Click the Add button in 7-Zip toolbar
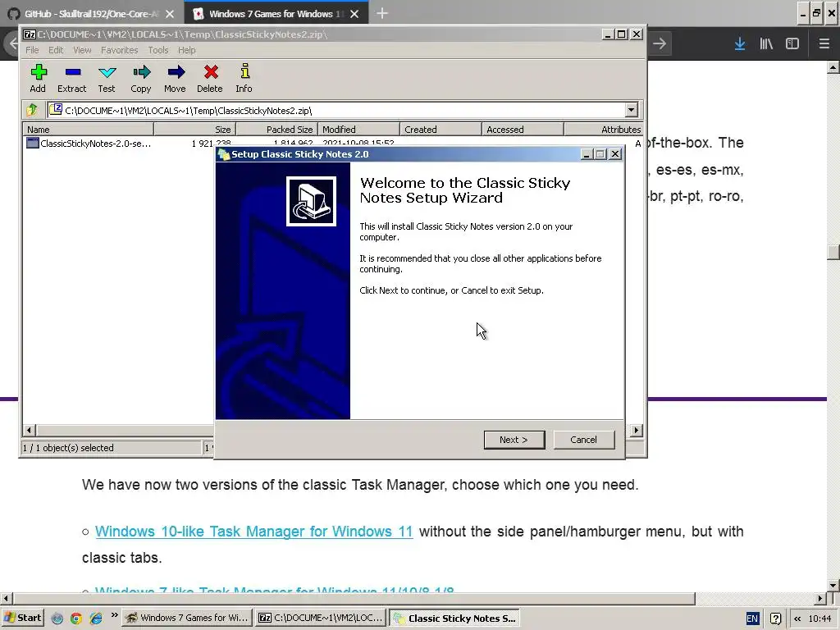 tap(38, 78)
